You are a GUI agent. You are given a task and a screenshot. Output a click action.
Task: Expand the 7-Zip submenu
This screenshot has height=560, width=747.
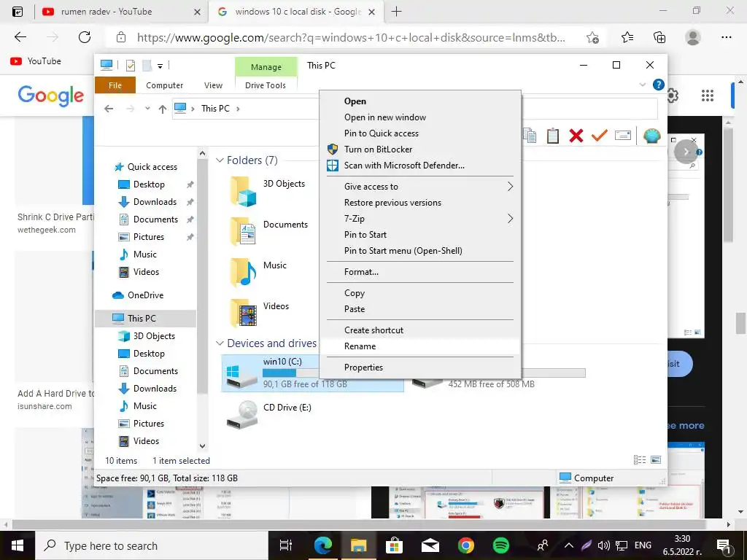coord(510,219)
